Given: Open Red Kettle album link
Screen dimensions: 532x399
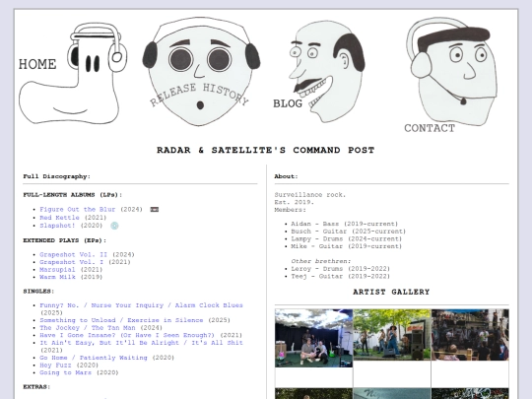Looking at the screenshot, I should (x=59, y=218).
